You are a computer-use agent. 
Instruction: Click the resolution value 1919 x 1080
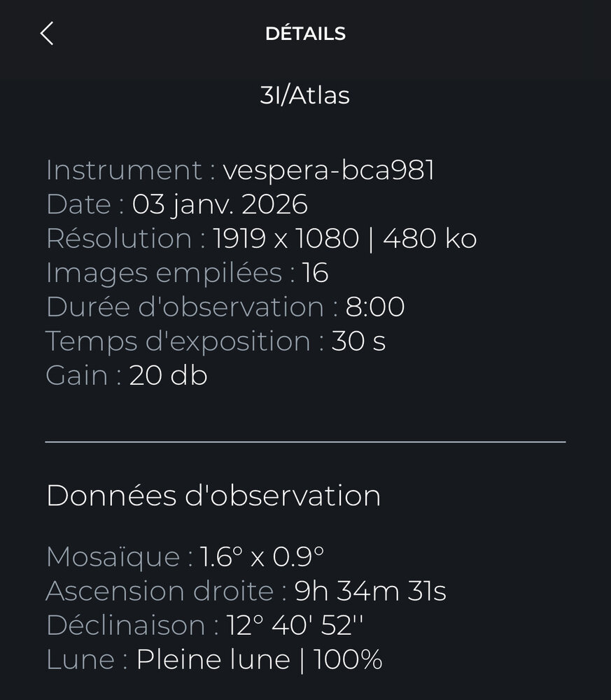coord(286,239)
